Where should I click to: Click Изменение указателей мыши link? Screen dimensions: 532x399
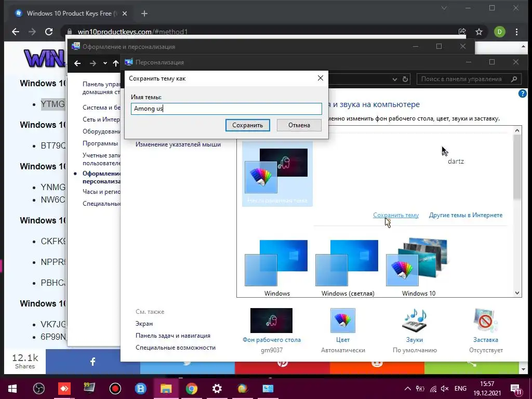[178, 144]
